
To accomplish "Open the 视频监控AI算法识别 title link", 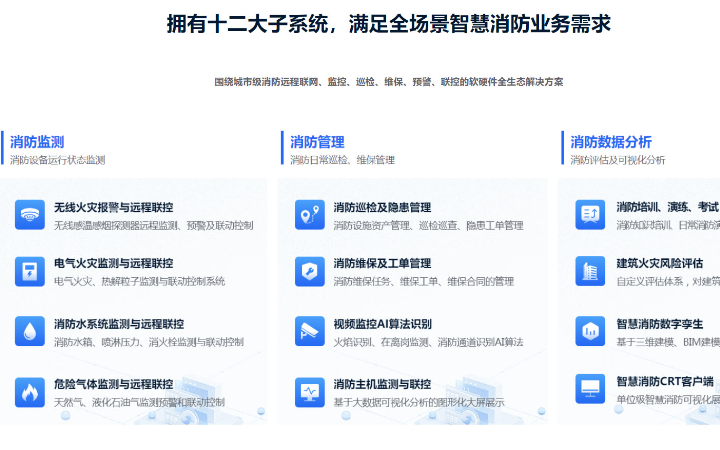I will point(382,324).
